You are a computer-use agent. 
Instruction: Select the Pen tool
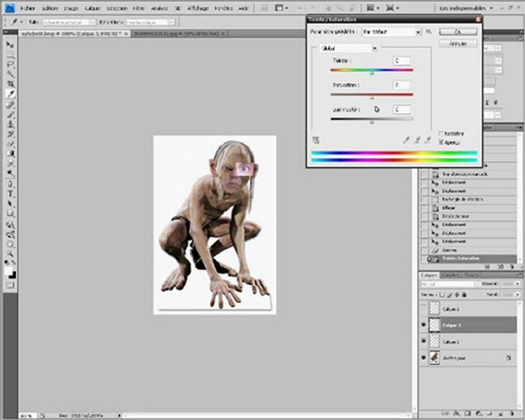pyautogui.click(x=10, y=184)
